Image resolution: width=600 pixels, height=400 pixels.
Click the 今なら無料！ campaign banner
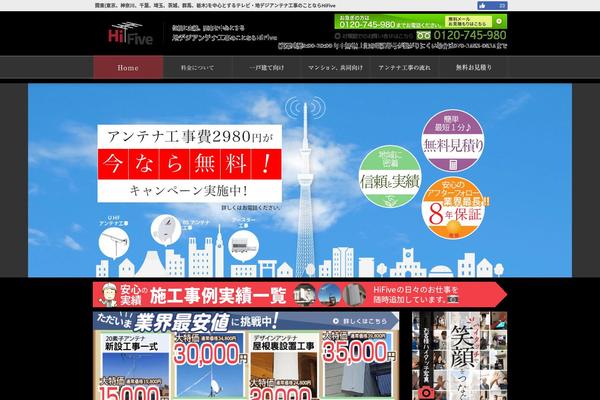click(190, 163)
